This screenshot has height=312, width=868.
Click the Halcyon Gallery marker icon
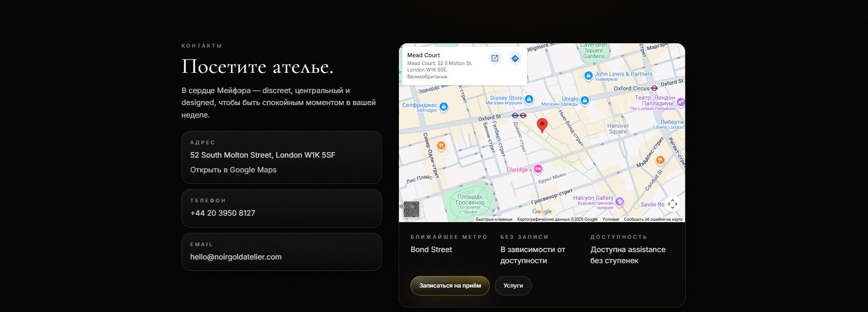[620, 201]
